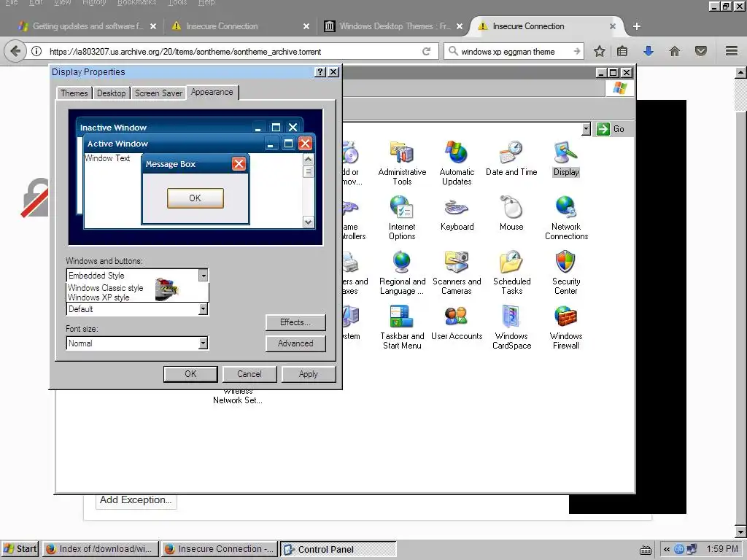Image resolution: width=747 pixels, height=560 pixels.
Task: Switch to Windows Desktop Themes browser tab
Action: (x=392, y=26)
